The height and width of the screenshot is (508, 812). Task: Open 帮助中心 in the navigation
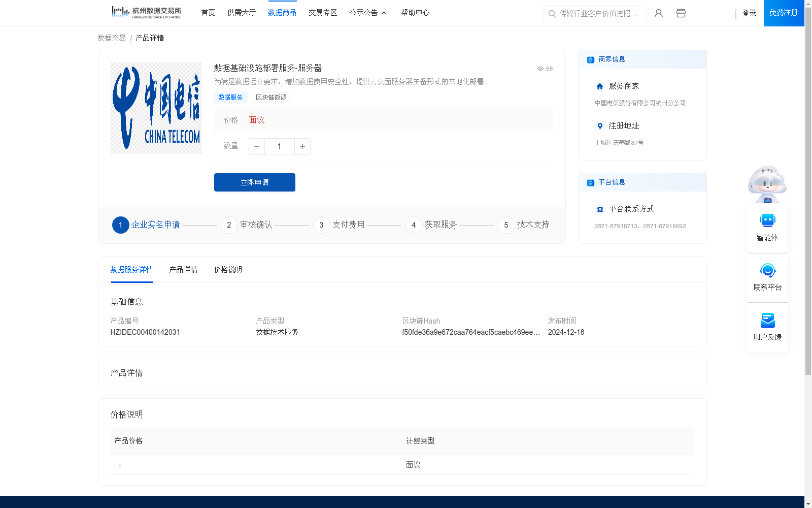point(415,13)
